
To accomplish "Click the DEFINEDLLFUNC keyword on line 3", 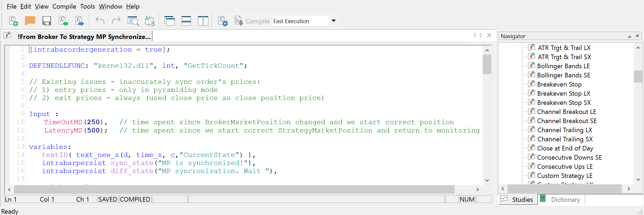I will [x=57, y=66].
